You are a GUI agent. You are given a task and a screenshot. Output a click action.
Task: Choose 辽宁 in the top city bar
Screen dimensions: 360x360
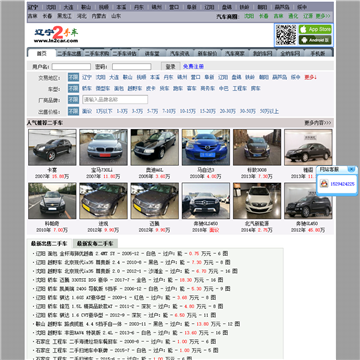click(x=33, y=7)
